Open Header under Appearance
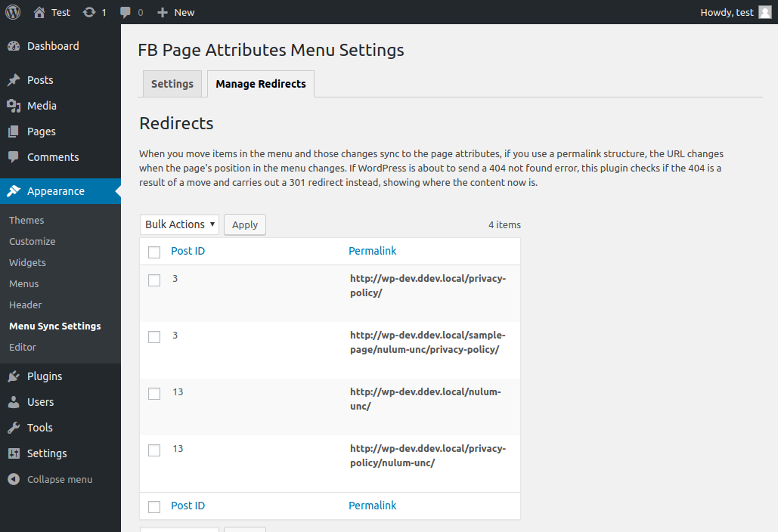Image resolution: width=778 pixels, height=532 pixels. (25, 305)
